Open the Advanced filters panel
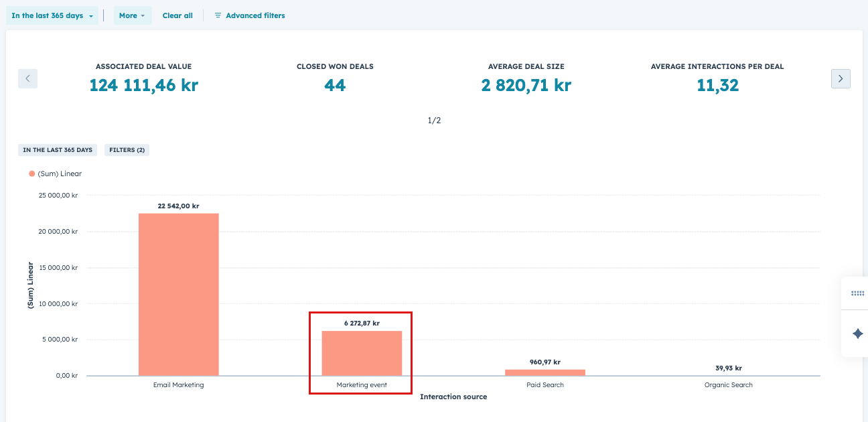Viewport: 868px width, 422px height. pos(255,15)
